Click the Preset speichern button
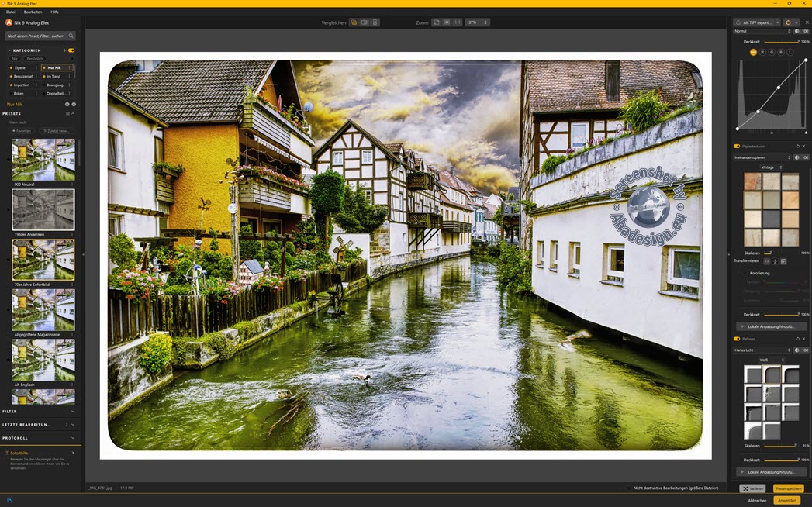The image size is (812, 507). click(787, 488)
